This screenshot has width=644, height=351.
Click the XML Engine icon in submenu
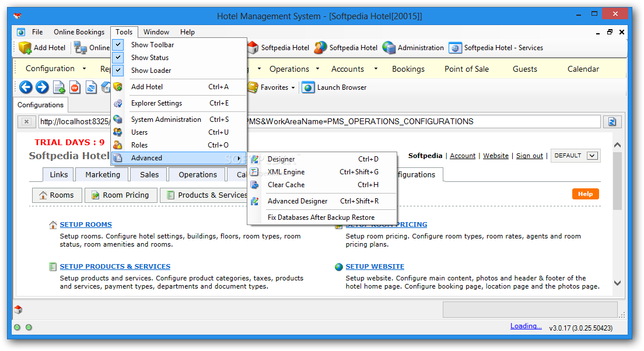pos(255,171)
